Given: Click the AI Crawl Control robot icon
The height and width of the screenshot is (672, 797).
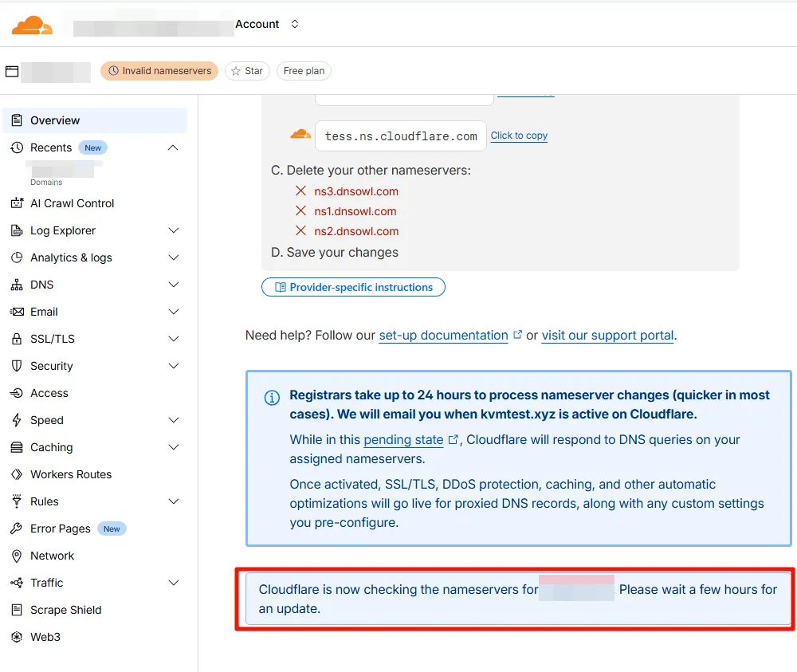Looking at the screenshot, I should pyautogui.click(x=17, y=203).
